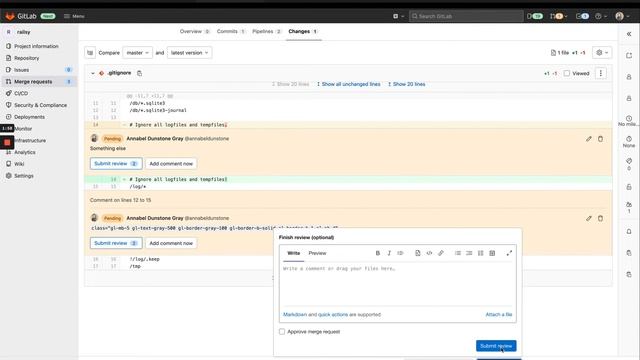Screen dimensions: 640x360
Task: Select the Write tab in review popup
Action: (293, 253)
